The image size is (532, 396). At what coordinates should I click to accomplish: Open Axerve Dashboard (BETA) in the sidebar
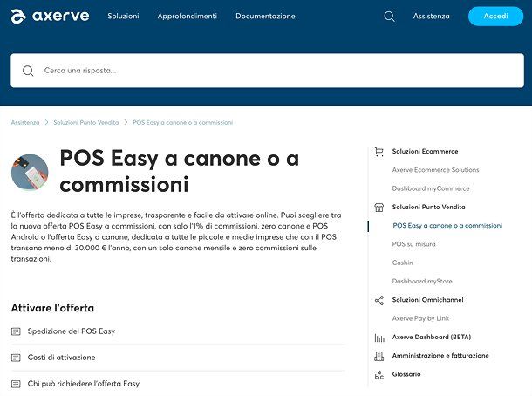432,337
